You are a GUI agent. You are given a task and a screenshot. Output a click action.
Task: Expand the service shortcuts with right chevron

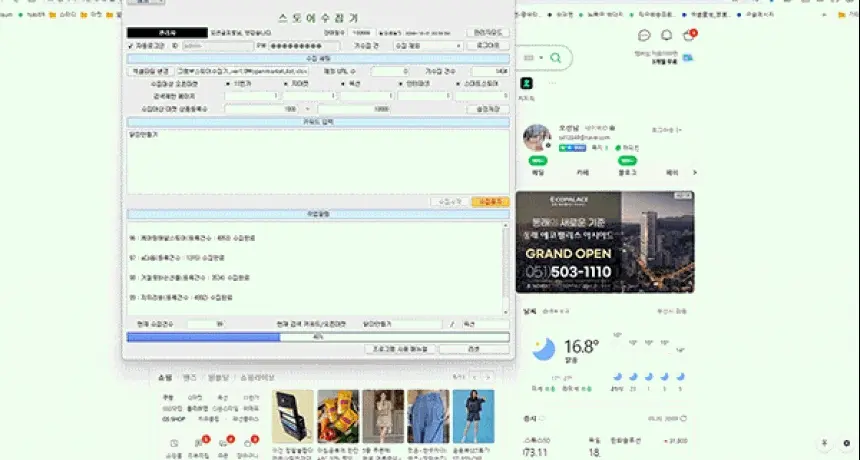coord(695,173)
